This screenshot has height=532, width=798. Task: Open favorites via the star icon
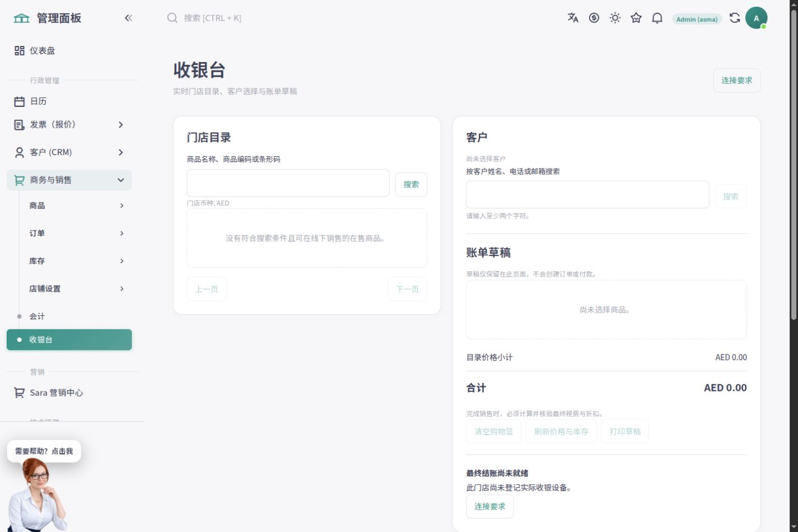(x=636, y=18)
